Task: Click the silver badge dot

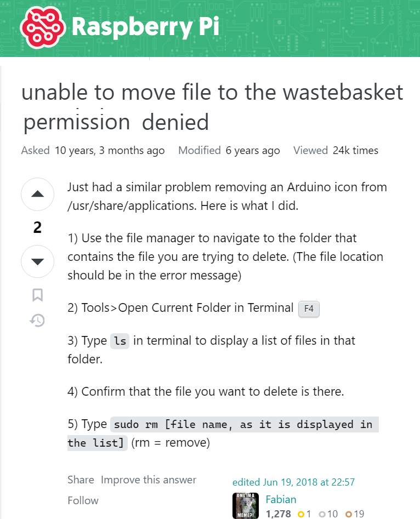Action: point(322,514)
